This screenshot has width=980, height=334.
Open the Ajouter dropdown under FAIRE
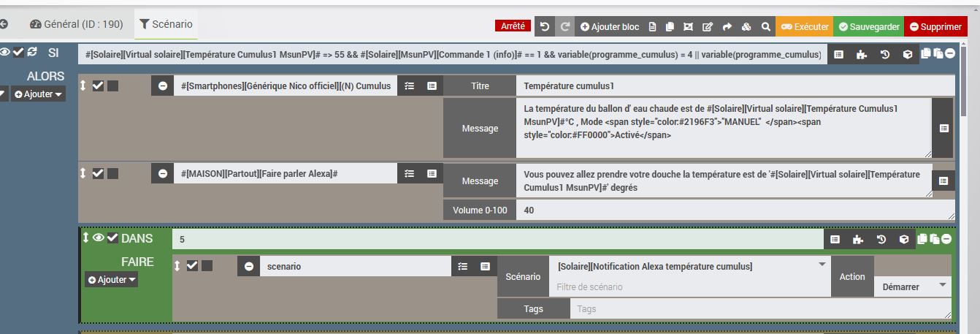coord(111,280)
